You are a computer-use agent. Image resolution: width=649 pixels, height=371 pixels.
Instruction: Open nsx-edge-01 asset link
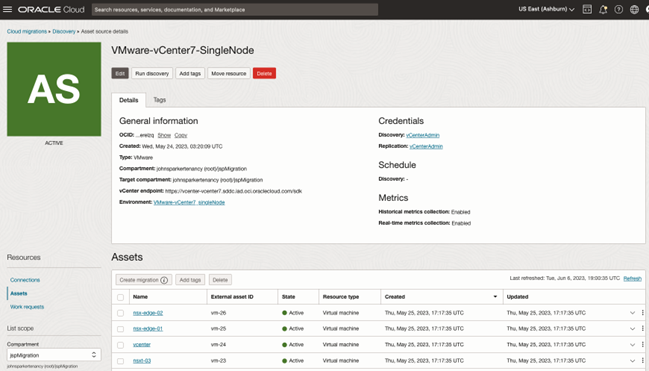point(148,328)
